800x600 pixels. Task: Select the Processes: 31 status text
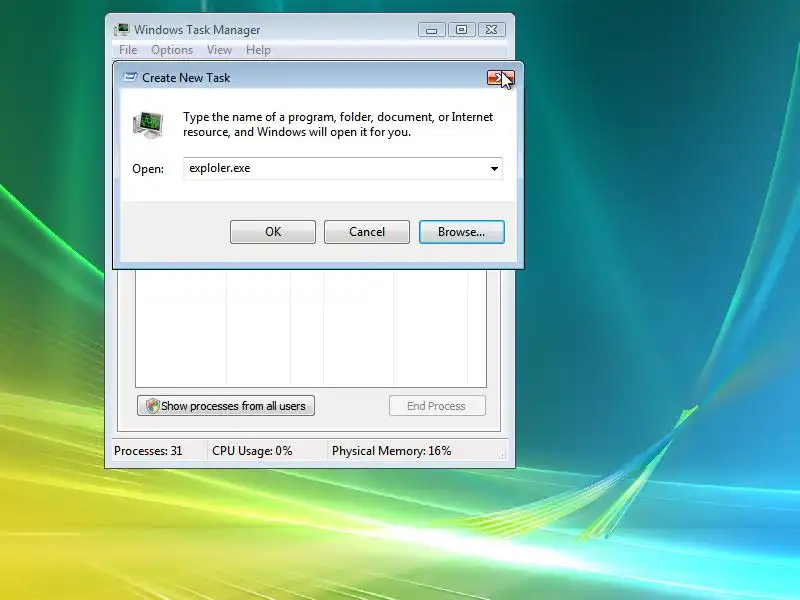[x=148, y=451]
